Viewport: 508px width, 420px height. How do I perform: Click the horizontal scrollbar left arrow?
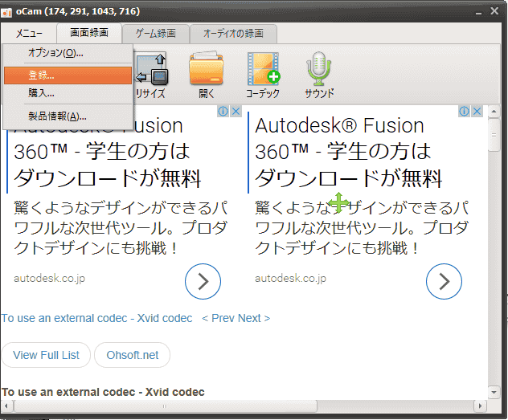(x=6, y=406)
